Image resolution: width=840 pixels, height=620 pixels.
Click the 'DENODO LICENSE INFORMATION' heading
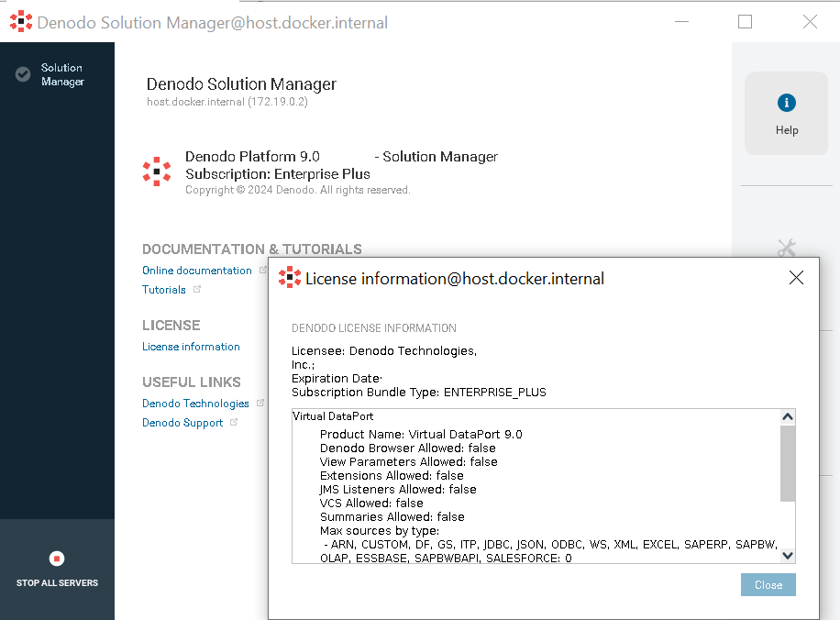[374, 328]
